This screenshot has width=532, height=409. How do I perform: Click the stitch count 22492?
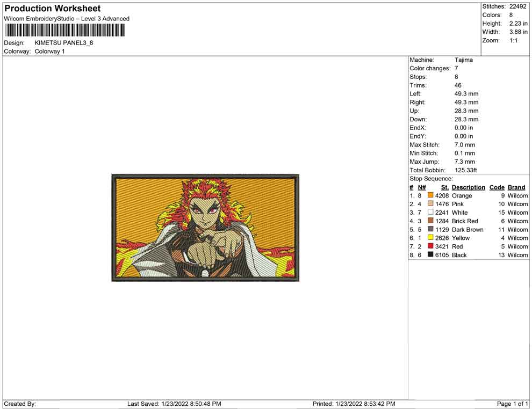coord(517,6)
